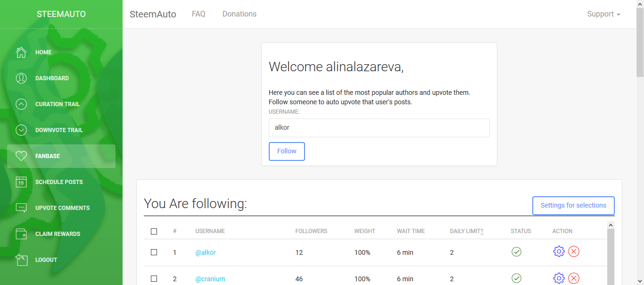Screen dimensions: 644x285
Task: Open the FAQ page
Action: [x=198, y=14]
